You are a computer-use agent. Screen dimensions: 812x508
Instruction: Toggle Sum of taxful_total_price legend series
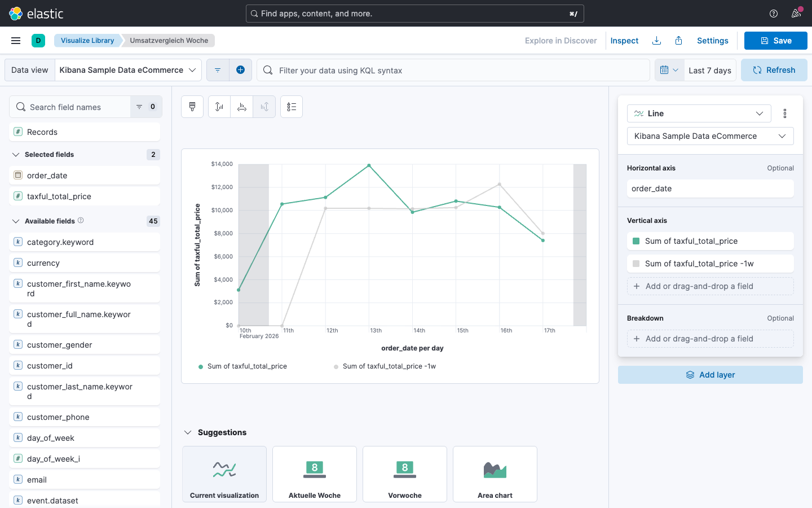pos(247,366)
